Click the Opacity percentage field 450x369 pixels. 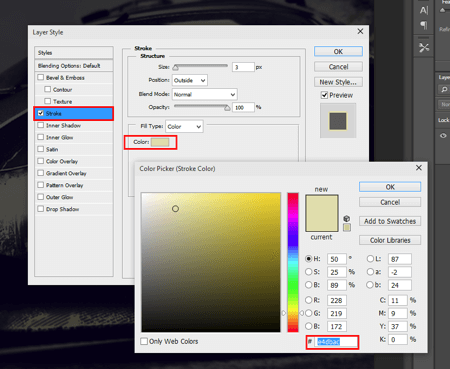point(243,107)
